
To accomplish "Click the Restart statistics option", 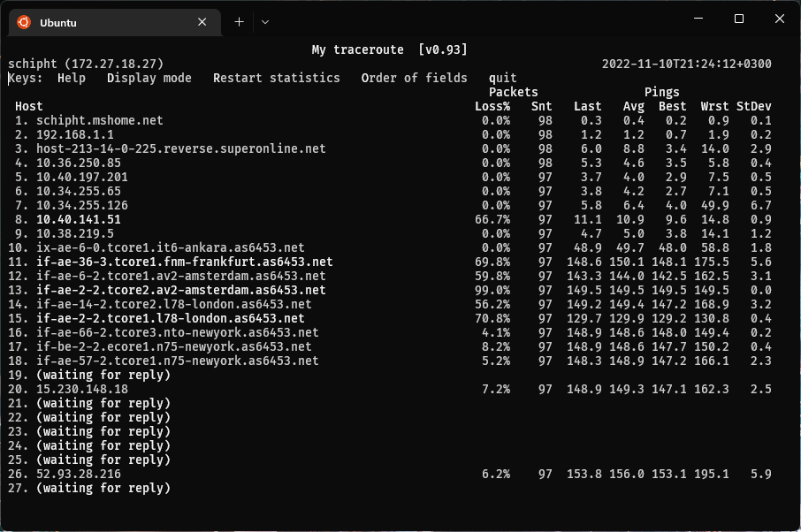I will pos(277,78).
